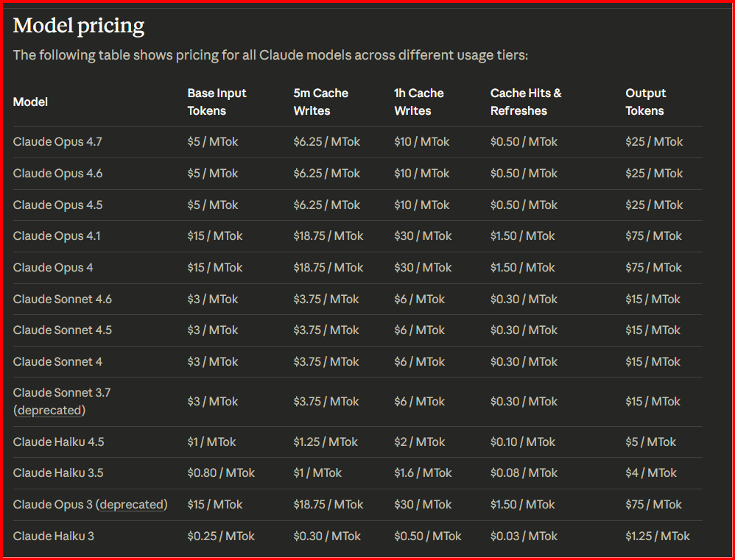Select the Claude Opus 4.7 row name

57,142
